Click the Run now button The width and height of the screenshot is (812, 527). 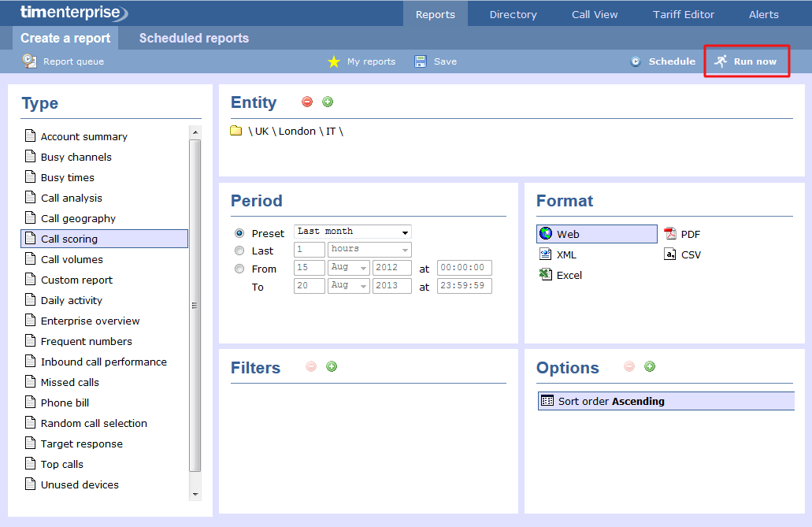click(x=747, y=61)
